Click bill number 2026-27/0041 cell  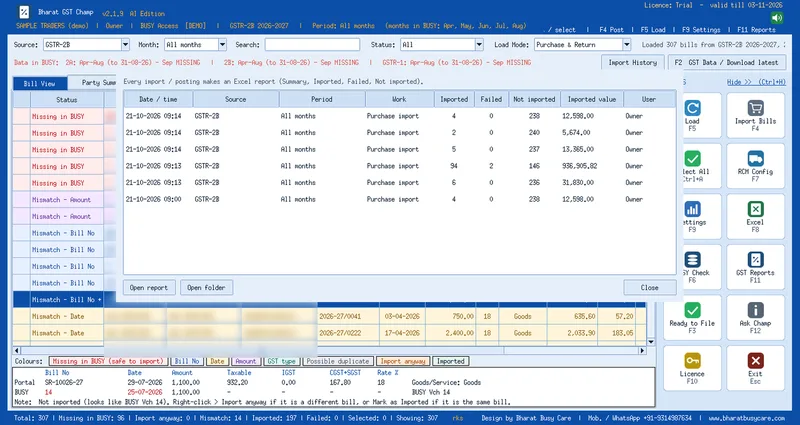tap(347, 316)
